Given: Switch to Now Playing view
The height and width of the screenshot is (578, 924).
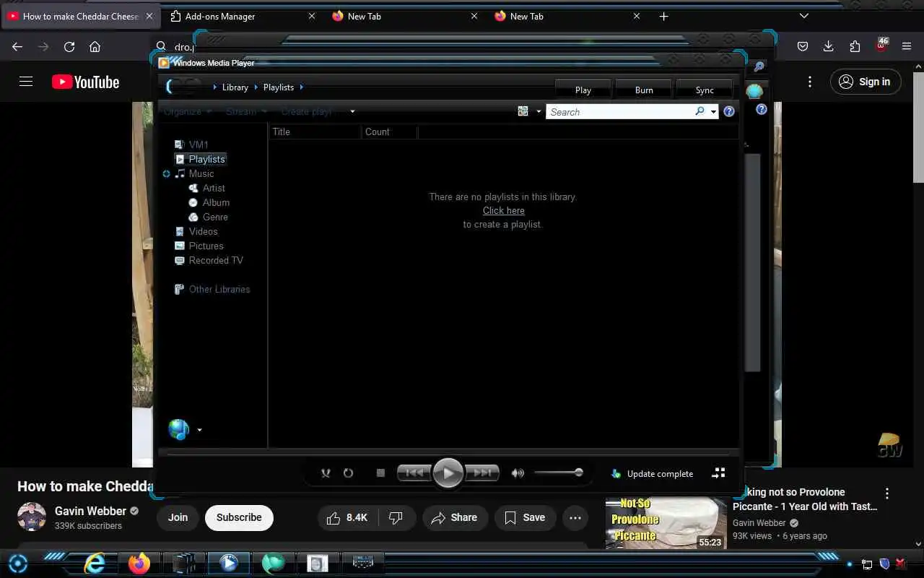Looking at the screenshot, I should [718, 473].
